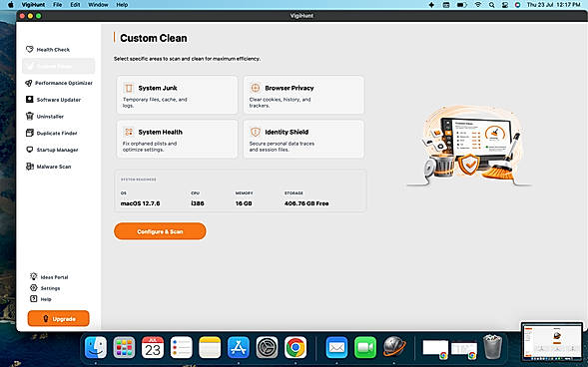The image size is (588, 367).
Task: Click the battery icon in menu bar
Action: pos(461,5)
